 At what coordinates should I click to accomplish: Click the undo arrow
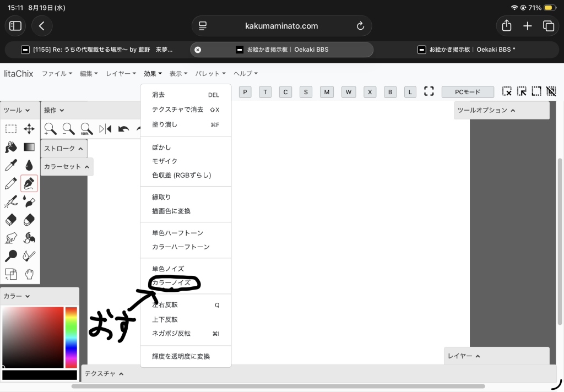click(x=123, y=129)
